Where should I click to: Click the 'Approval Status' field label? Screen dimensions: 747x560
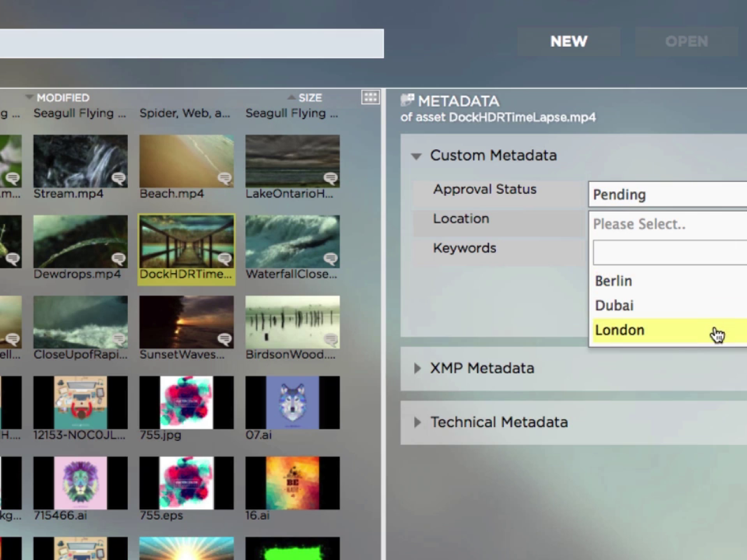click(484, 189)
